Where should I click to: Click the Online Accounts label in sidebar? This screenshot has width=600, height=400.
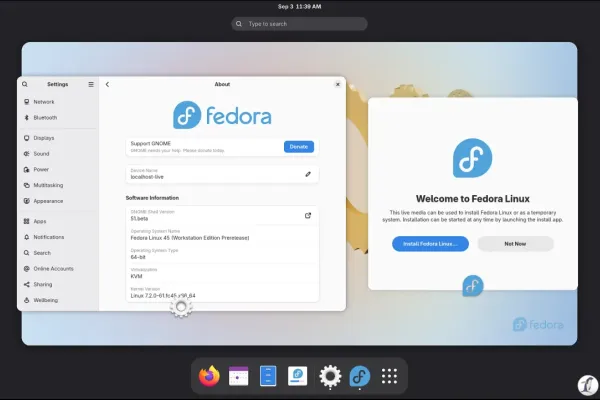tap(53, 269)
